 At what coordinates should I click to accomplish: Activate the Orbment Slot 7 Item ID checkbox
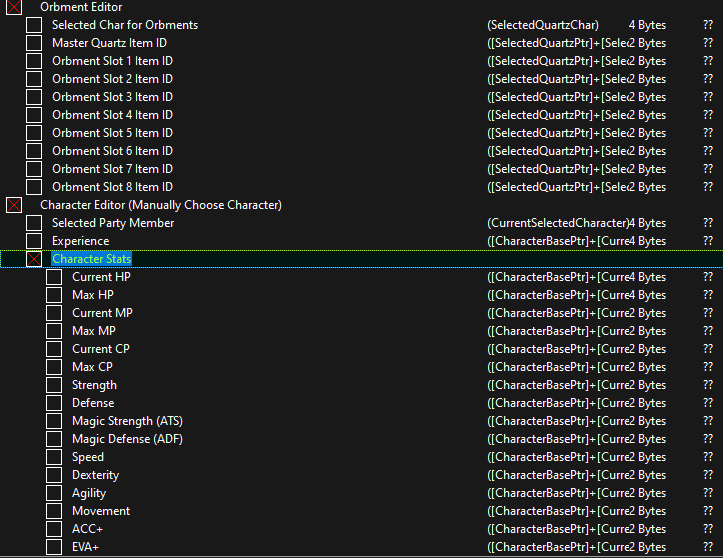pos(34,169)
